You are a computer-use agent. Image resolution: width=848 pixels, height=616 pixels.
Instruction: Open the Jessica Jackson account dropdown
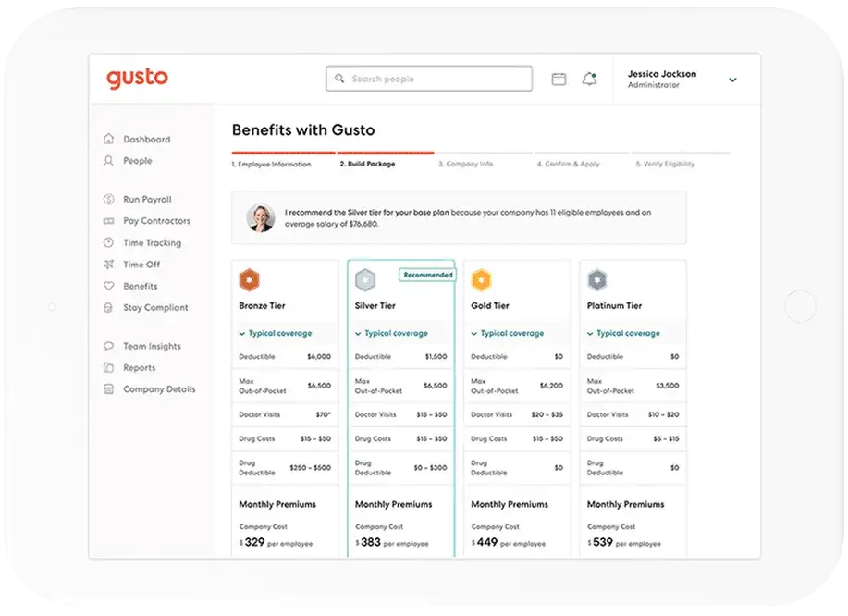tap(732, 80)
